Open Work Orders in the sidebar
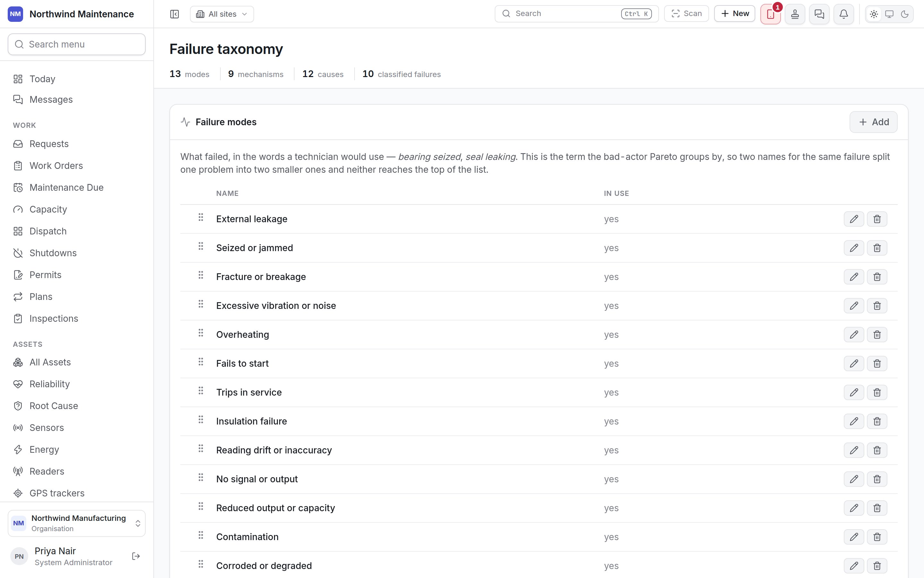The height and width of the screenshot is (578, 924). click(x=77, y=165)
